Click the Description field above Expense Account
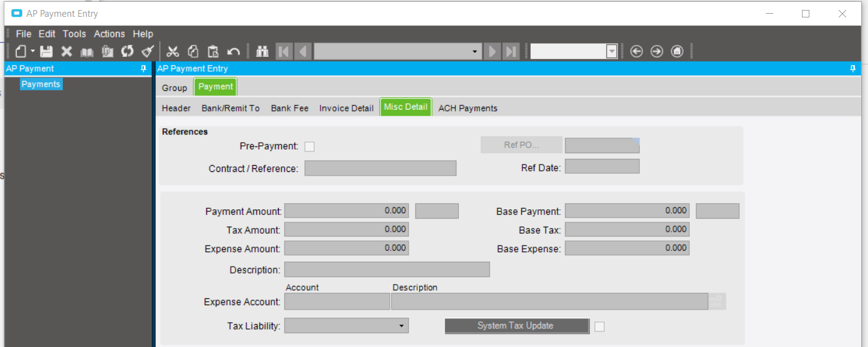 pyautogui.click(x=387, y=269)
